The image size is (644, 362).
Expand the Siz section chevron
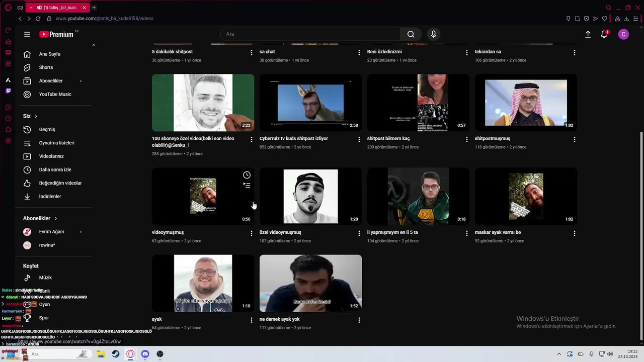click(x=36, y=116)
